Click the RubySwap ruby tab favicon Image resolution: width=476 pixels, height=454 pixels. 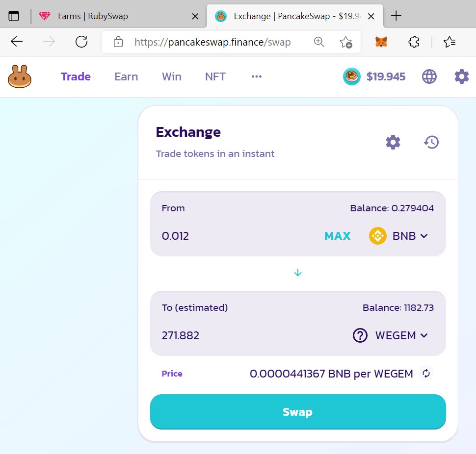click(x=45, y=16)
